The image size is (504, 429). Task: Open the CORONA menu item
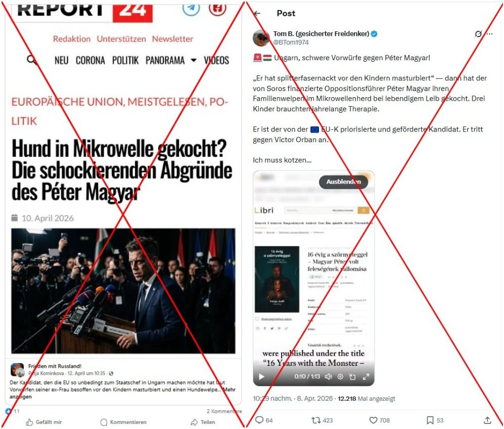click(90, 60)
